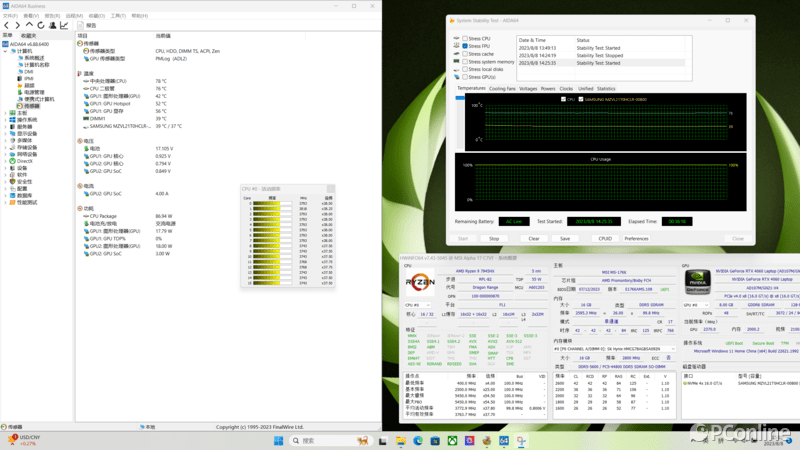
Task: Open the 工具(T) menu in AIDA64
Action: 118,16
